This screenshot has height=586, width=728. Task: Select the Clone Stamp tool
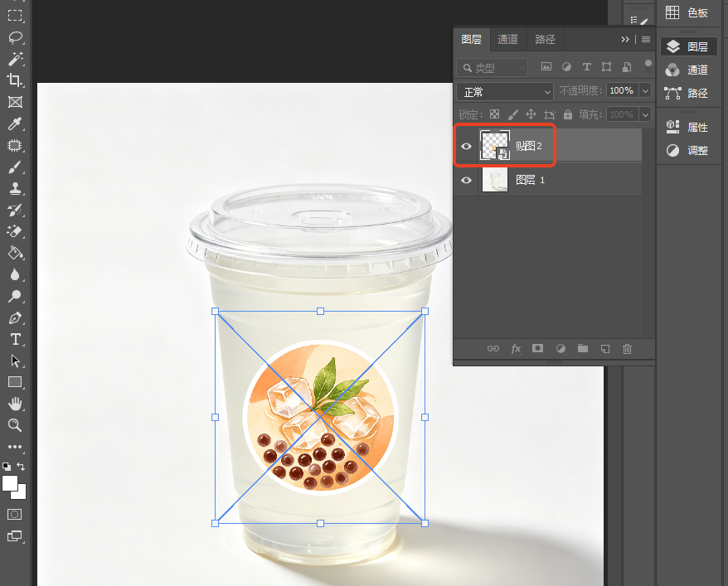point(15,188)
